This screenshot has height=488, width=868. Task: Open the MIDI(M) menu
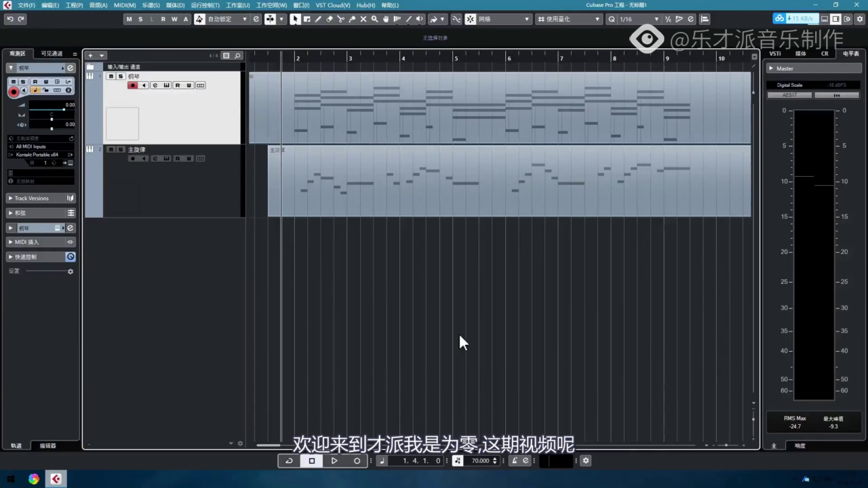pos(125,5)
